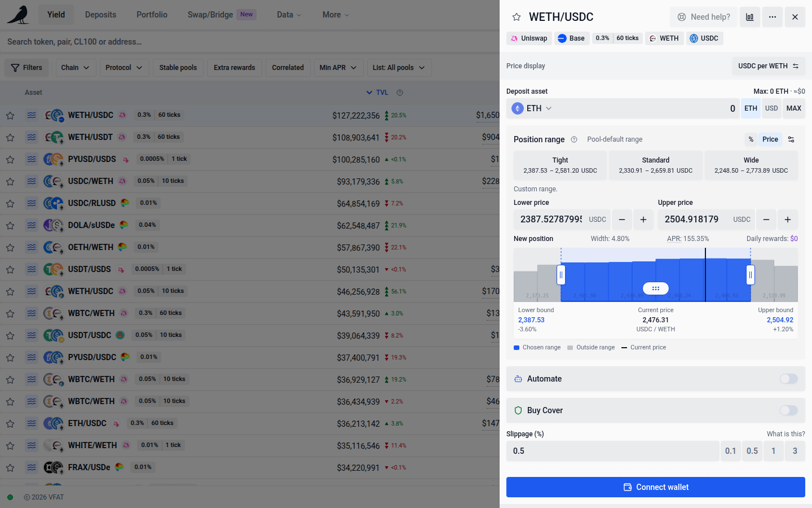This screenshot has height=508, width=812.
Task: Turn on the Buy Cover switch
Action: click(789, 410)
